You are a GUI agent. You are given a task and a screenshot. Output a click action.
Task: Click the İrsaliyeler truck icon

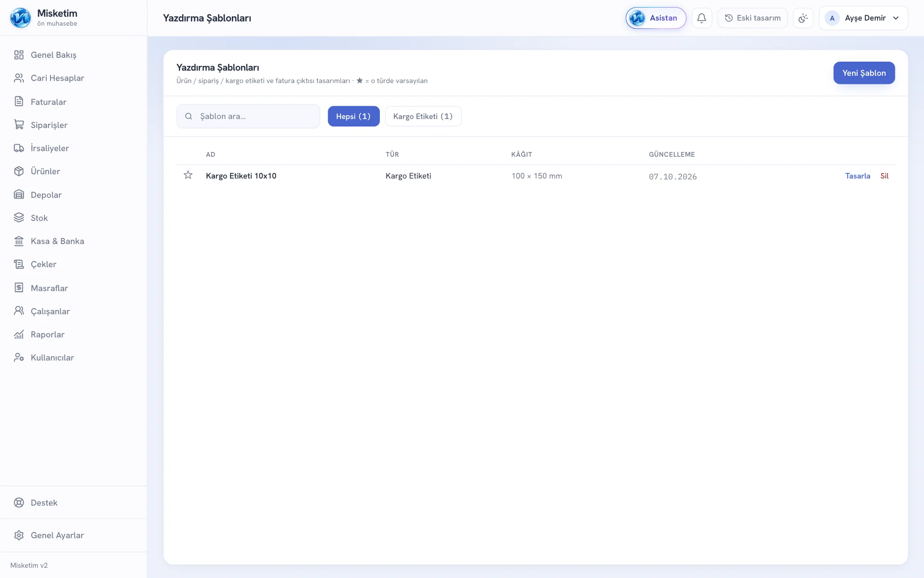(x=19, y=148)
